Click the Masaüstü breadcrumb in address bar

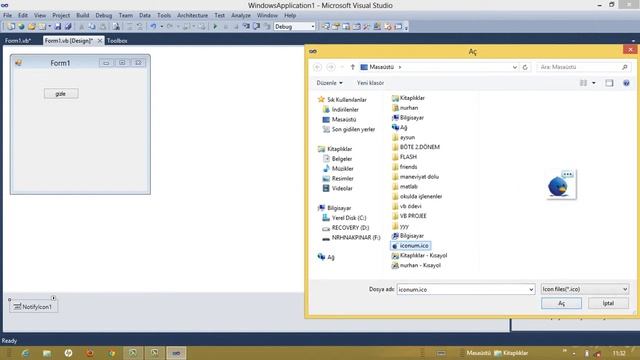382,67
